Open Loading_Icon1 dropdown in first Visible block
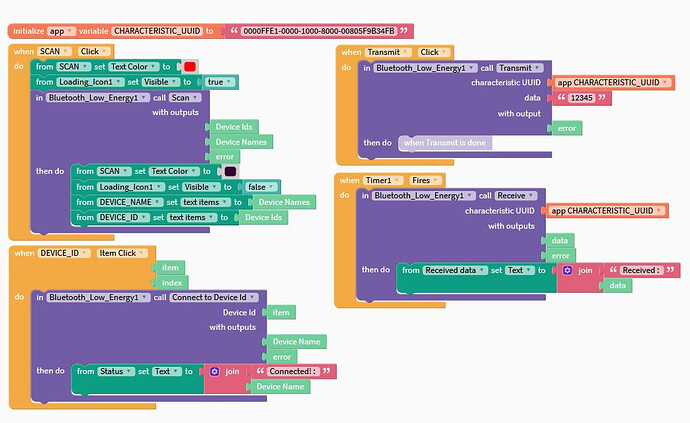This screenshot has width=690, height=423. (90, 82)
